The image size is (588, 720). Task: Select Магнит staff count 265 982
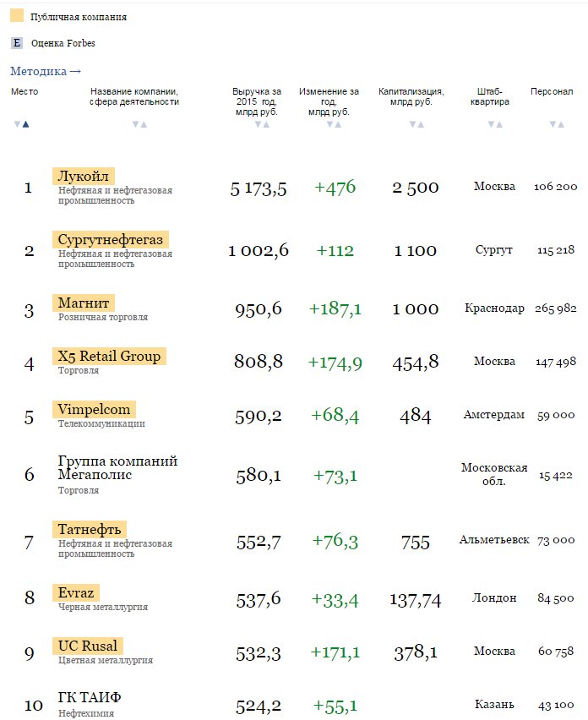click(x=556, y=308)
